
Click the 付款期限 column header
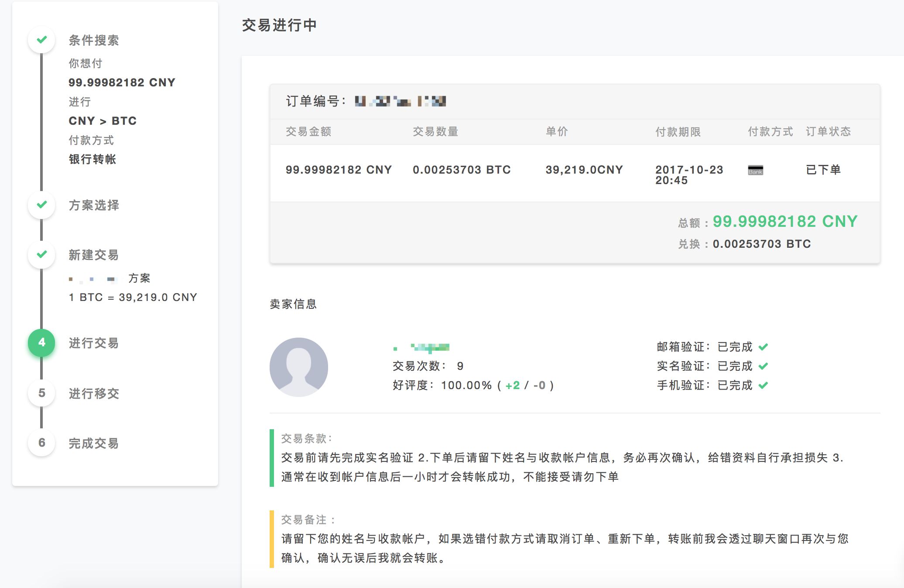coord(678,132)
